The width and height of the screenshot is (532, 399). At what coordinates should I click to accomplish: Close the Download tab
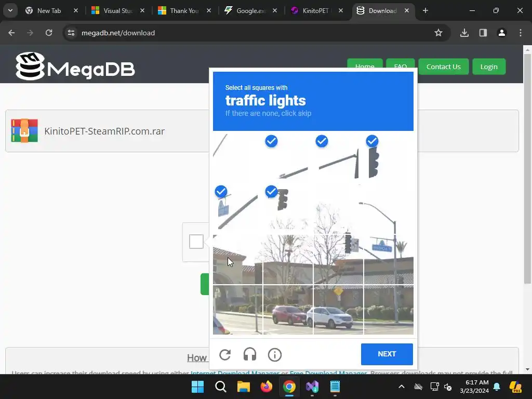(407, 10)
